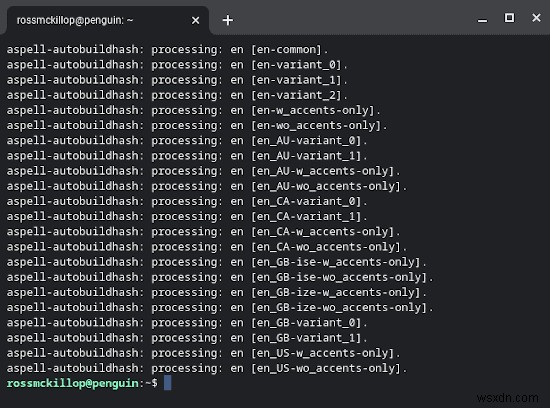Close the terminal window

click(x=536, y=18)
